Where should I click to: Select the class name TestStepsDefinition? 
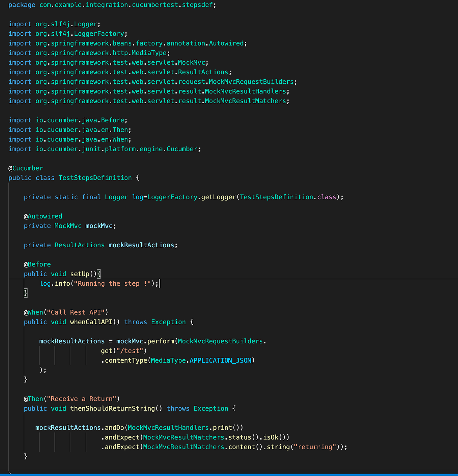pos(95,178)
